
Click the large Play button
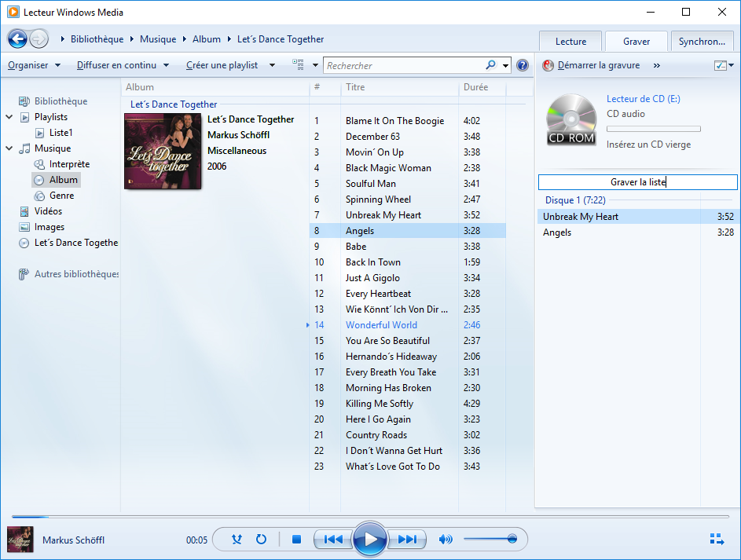click(x=370, y=539)
